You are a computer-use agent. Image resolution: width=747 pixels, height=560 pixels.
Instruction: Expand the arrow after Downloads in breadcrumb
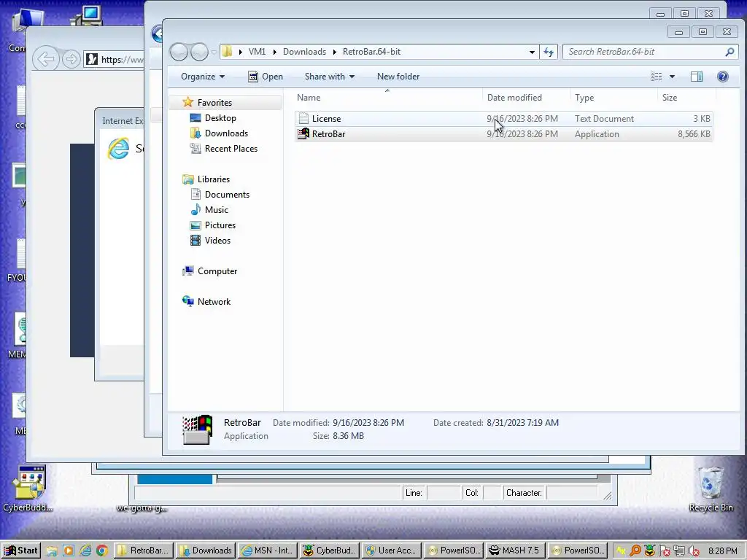pos(334,52)
